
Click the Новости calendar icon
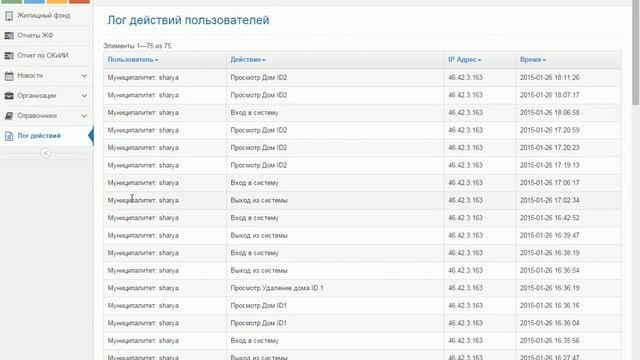point(9,76)
